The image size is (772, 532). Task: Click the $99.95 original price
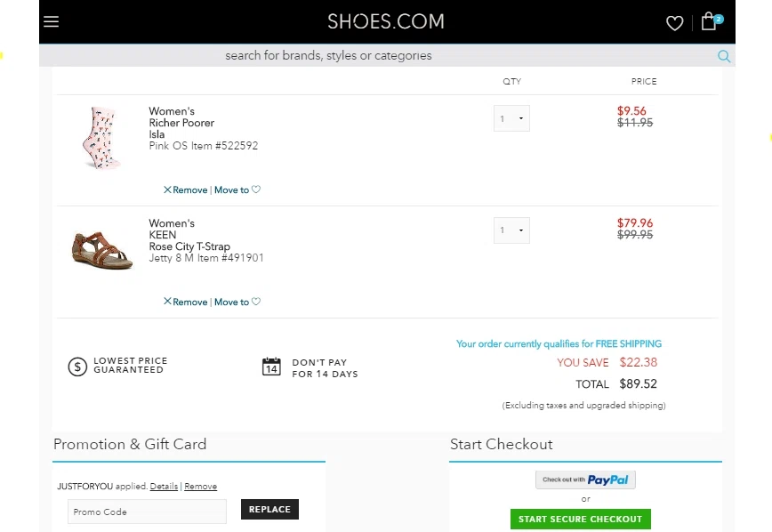click(635, 235)
